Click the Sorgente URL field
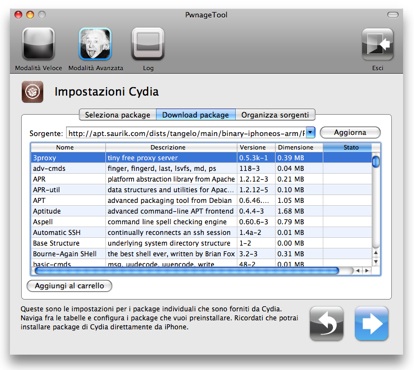 click(186, 133)
